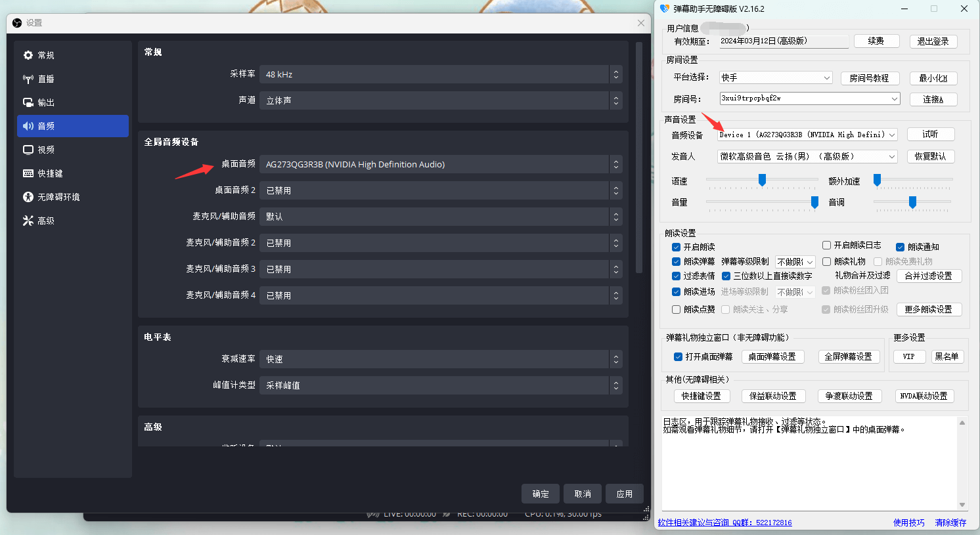Click the 恢复默认 button
The image size is (980, 535).
[x=931, y=156]
